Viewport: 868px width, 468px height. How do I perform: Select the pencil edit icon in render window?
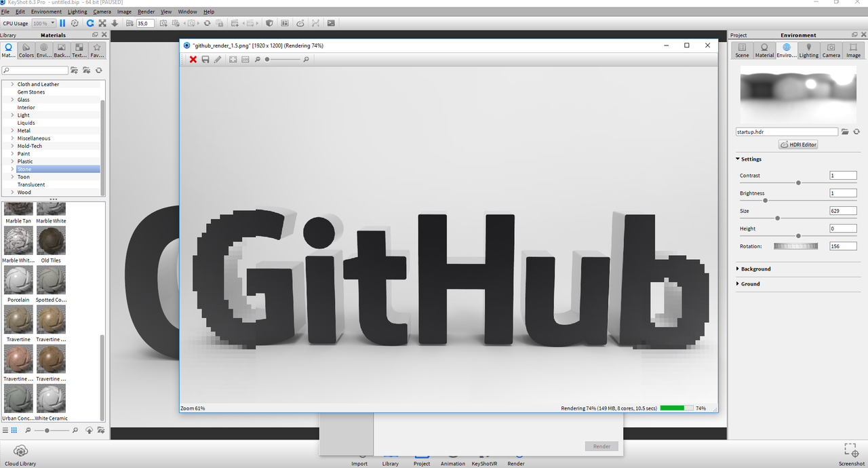tap(218, 59)
